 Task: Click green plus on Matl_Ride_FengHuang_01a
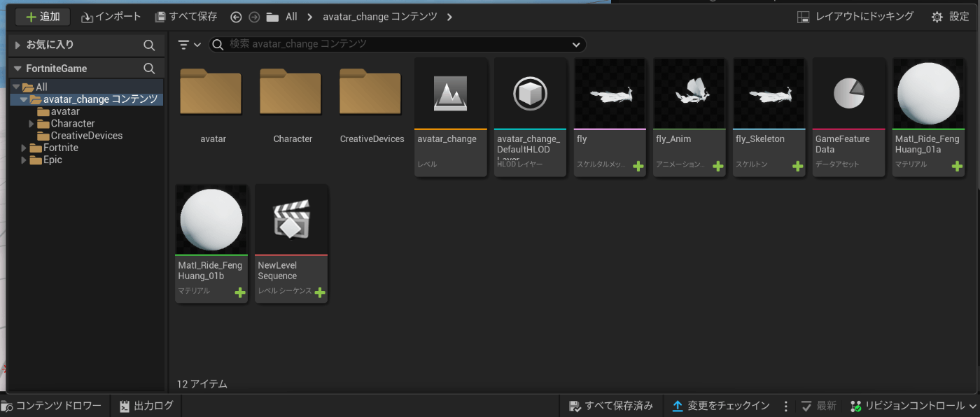click(x=958, y=167)
